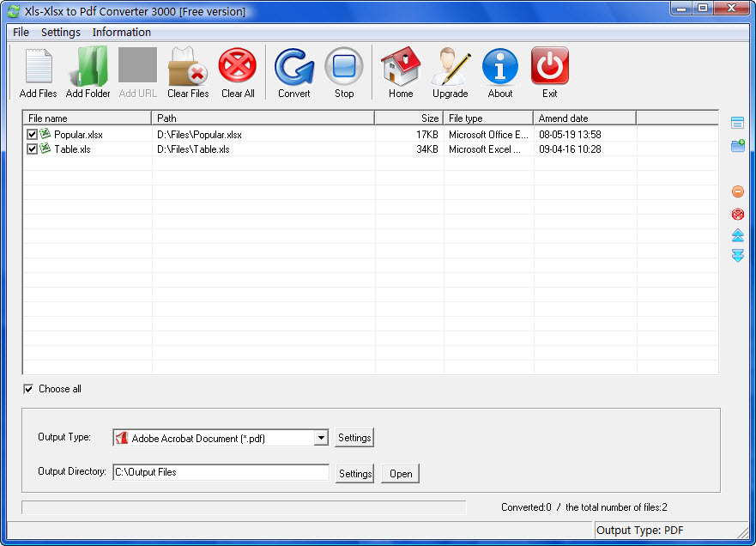Click the "Microsoft Office E..." file type cell
This screenshot has width=756, height=546.
coord(488,135)
